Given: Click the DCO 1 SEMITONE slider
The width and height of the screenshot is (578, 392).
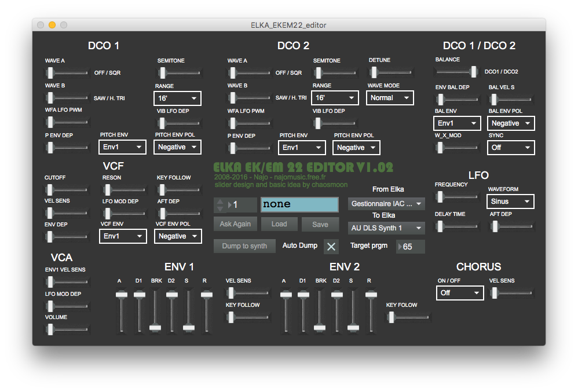Looking at the screenshot, I should pos(179,73).
